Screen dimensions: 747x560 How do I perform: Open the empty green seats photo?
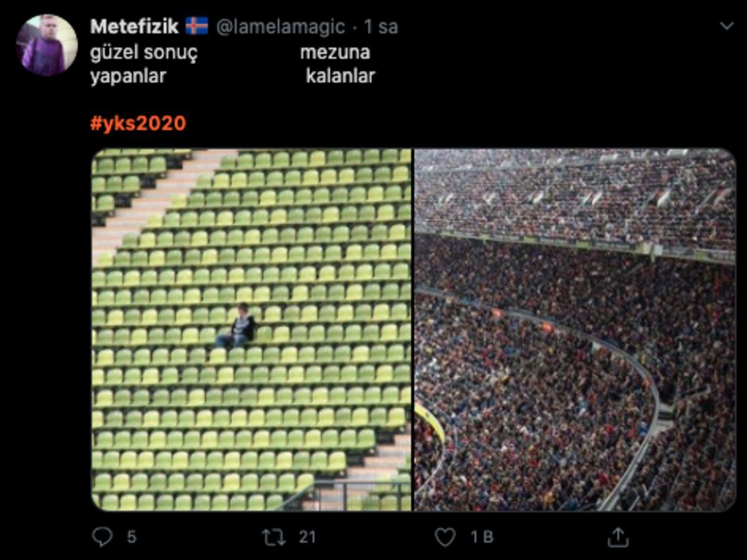click(251, 330)
